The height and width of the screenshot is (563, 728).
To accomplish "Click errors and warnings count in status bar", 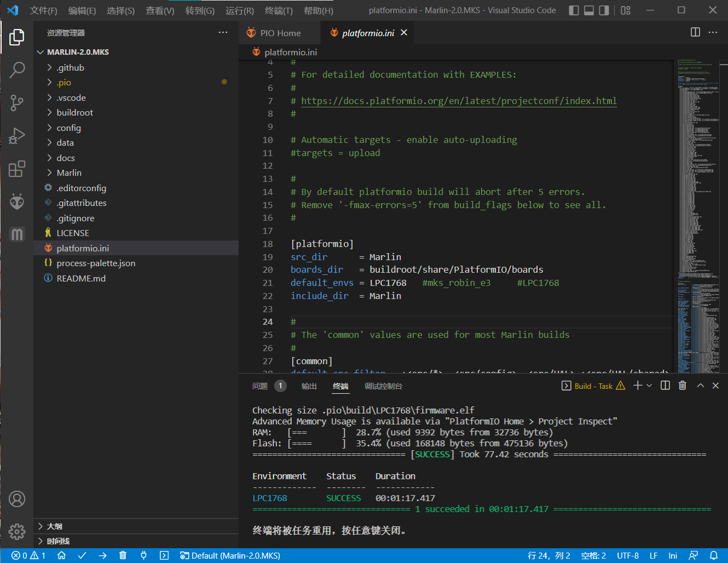I will pos(28,555).
